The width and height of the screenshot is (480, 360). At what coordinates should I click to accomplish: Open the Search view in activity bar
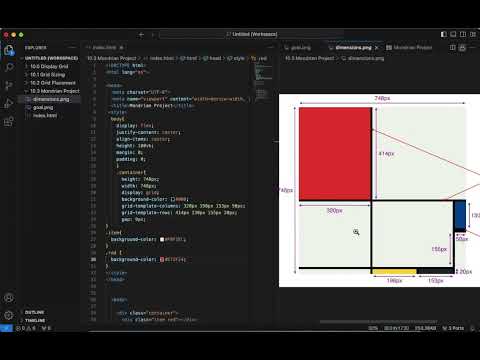(9, 67)
